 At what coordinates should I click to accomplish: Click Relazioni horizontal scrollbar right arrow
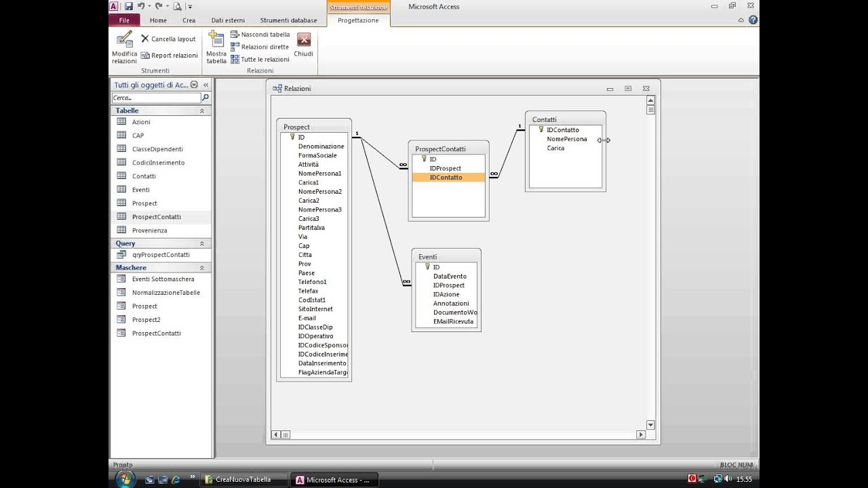coord(640,435)
